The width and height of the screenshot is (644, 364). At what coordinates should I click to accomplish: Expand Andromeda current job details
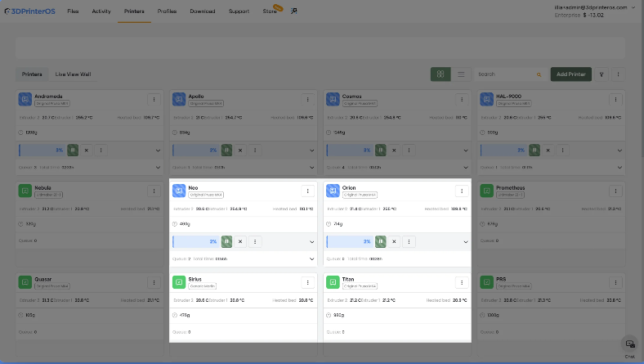158,151
